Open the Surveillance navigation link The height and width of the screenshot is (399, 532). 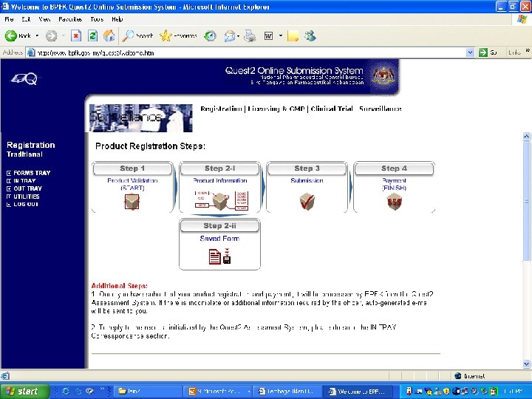(381, 109)
